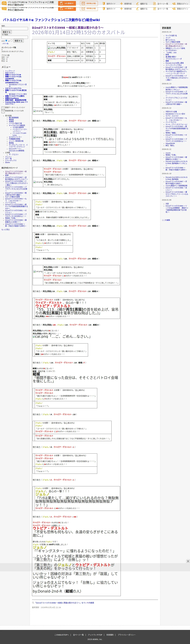Open ルイネロの占い in the update history
This screenshot has height=644, width=190.
click(171, 50)
